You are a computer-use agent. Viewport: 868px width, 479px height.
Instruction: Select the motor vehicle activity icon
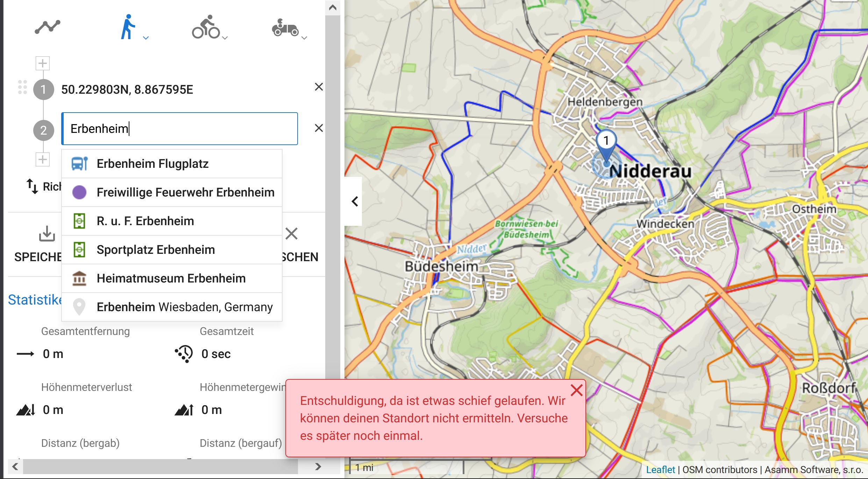[285, 28]
